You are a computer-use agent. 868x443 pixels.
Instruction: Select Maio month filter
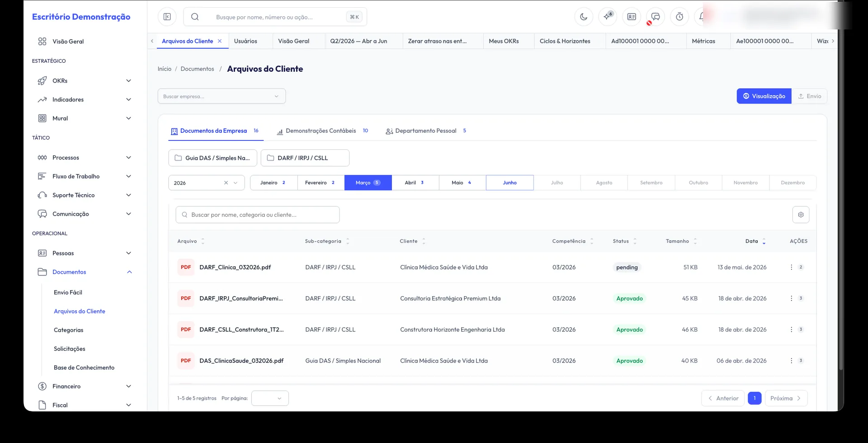462,183
